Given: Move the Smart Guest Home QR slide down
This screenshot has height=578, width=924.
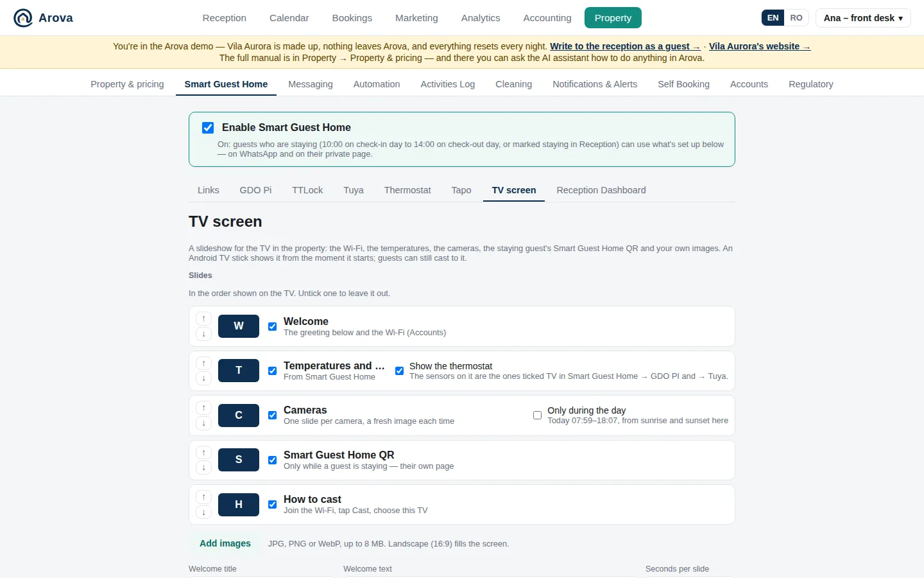Looking at the screenshot, I should 203,468.
